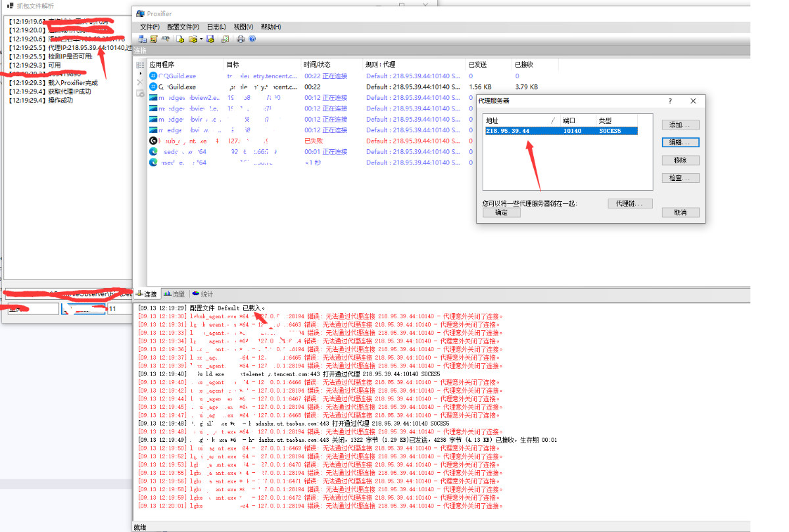Sort connections by 已发送 column
This screenshot has width=789, height=532.
pyautogui.click(x=489, y=65)
